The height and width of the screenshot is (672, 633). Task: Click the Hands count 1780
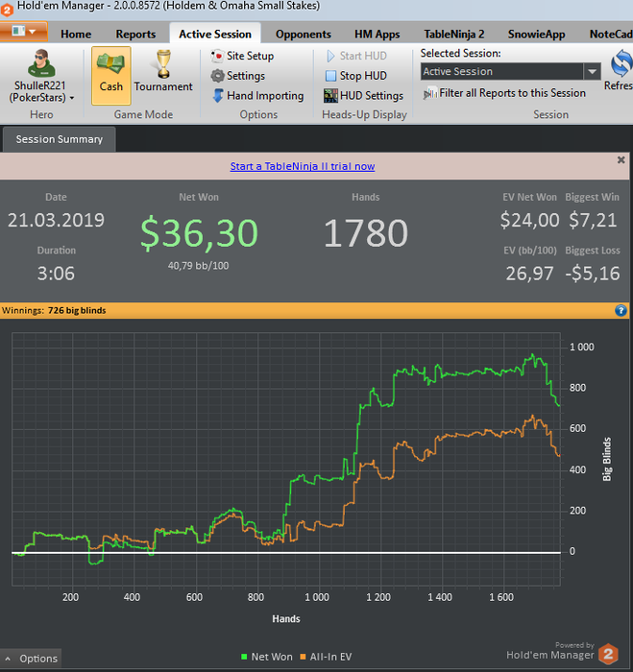tap(365, 232)
